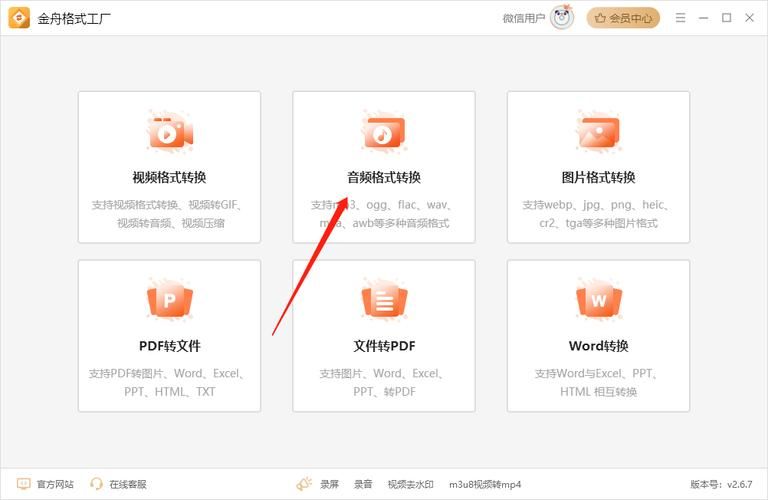Click the 录屏 screen recording link
This screenshot has width=768, height=500.
tap(330, 484)
